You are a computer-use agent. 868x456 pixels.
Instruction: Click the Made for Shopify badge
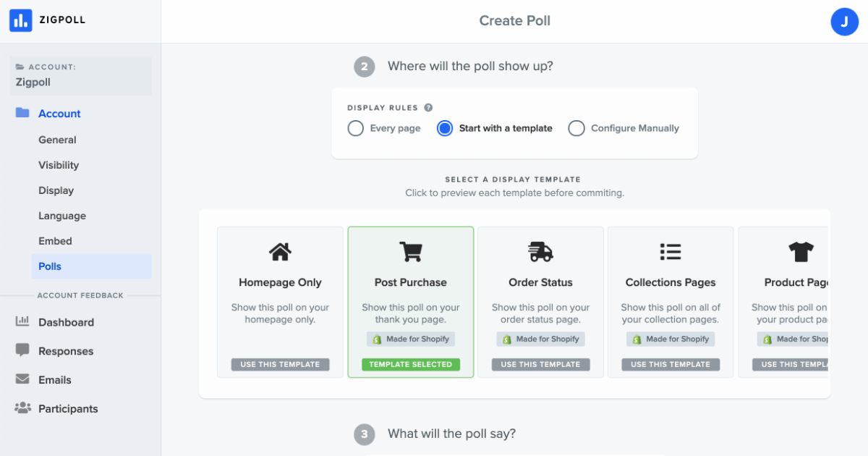pyautogui.click(x=410, y=339)
